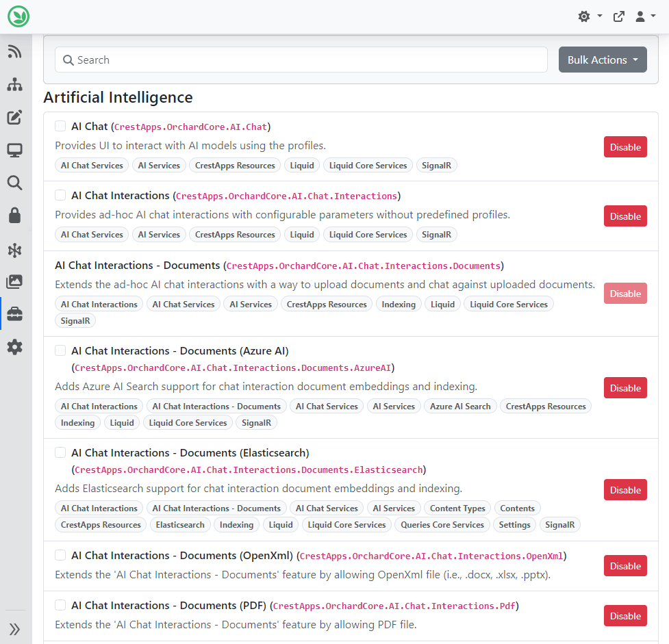
Task: Check the Documents (OpenXml) feature checkbox
Action: 60,555
